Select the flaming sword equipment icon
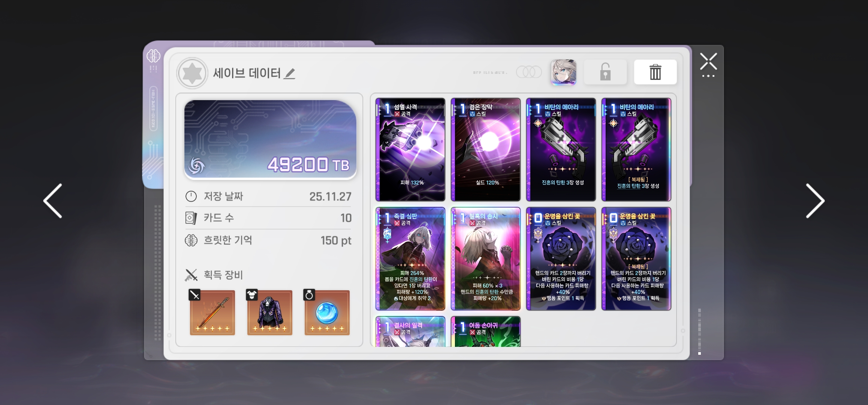Image resolution: width=868 pixels, height=405 pixels. [213, 312]
